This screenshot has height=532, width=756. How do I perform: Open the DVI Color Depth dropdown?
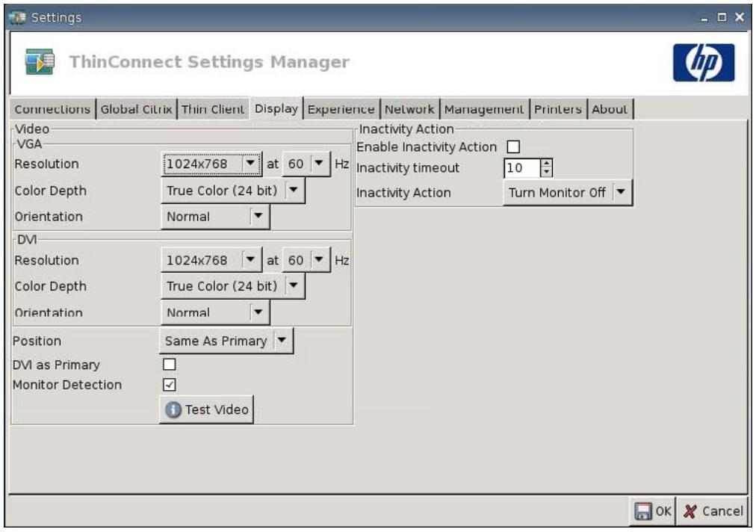click(233, 286)
